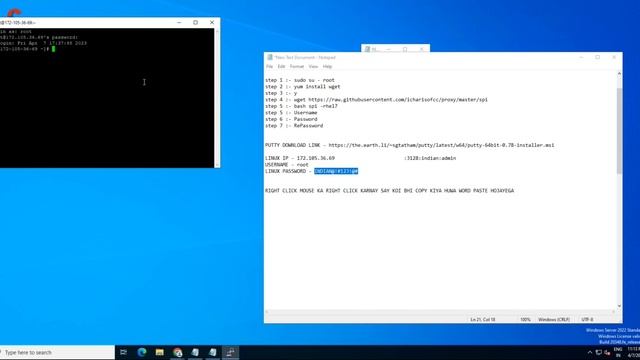Open the volume icon in system tray
The width and height of the screenshot is (640, 360).
pos(607,352)
